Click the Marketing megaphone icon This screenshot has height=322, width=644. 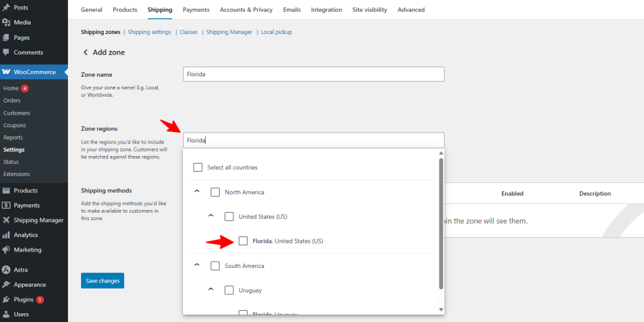6,250
